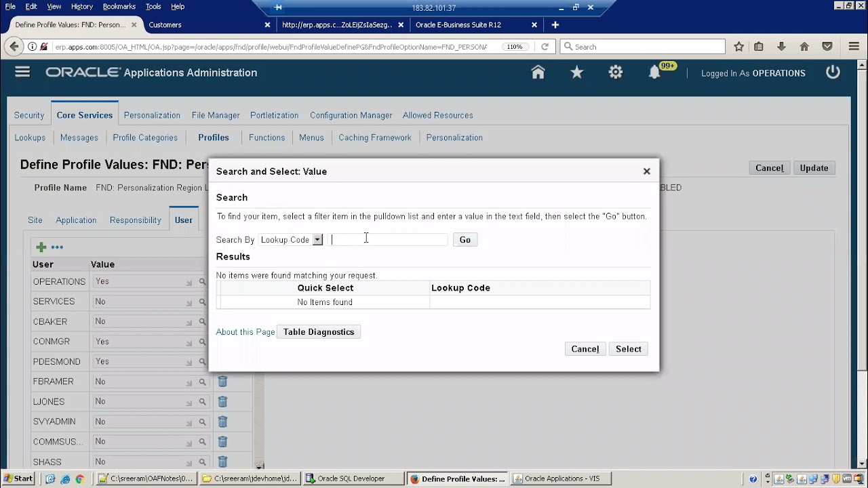Switch to the Portletization tab

pos(274,115)
